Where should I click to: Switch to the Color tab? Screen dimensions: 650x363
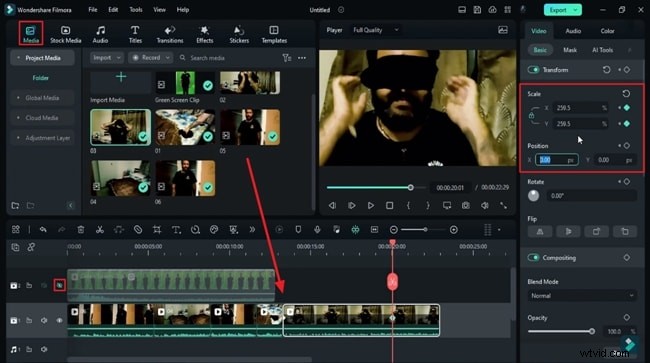(607, 31)
